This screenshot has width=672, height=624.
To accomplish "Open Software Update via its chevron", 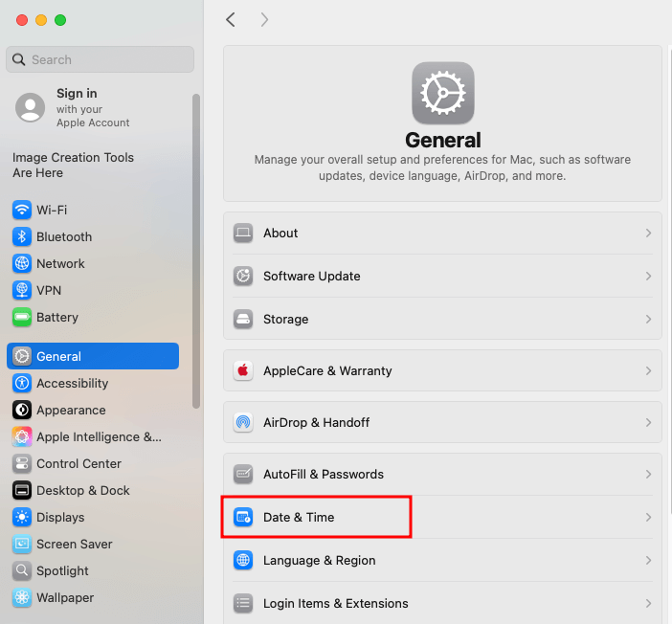I will click(x=648, y=276).
